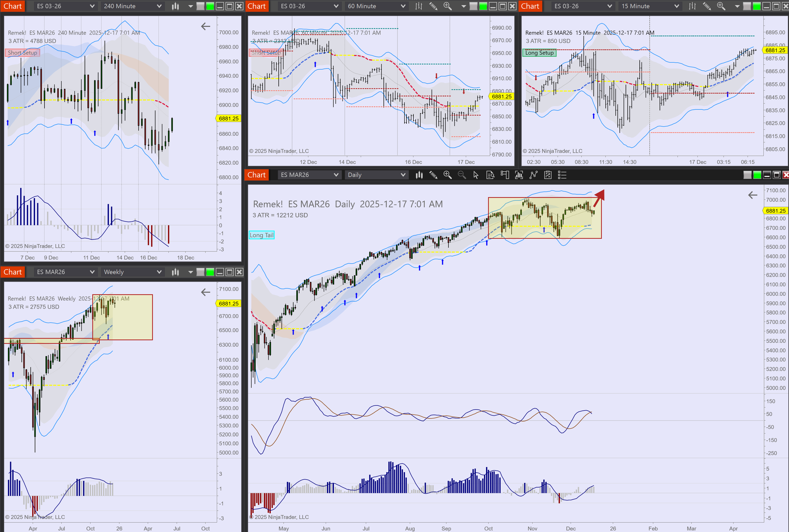Screen dimensions: 789x532
Task: Click the Long Setup label on 15 Minute chart
Action: [x=539, y=53]
